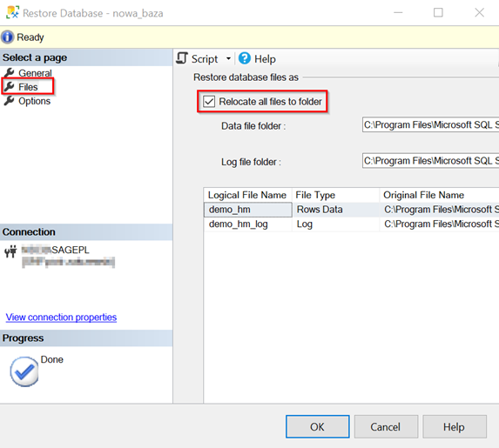Image resolution: width=499 pixels, height=448 pixels.
Task: Click the Done checkmark progress icon
Action: pyautogui.click(x=24, y=371)
